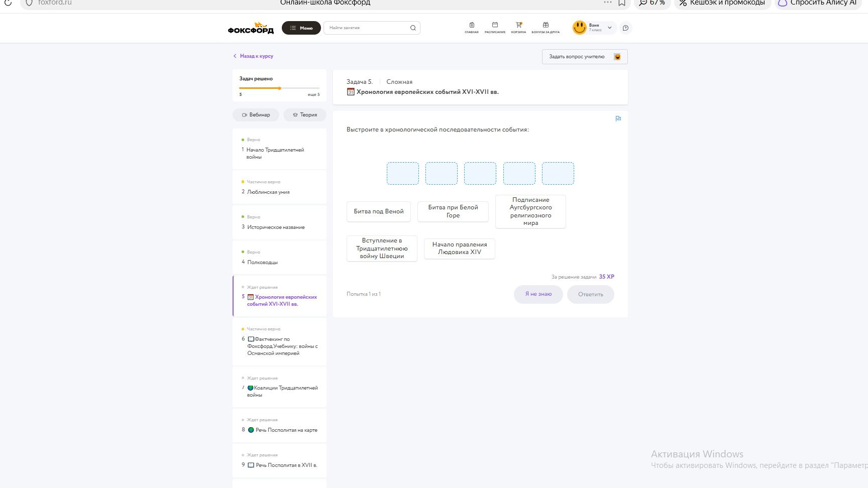Select task 6 Фактчекинг по Фоксфорд.Учебнику
The image size is (868, 488).
(279, 341)
